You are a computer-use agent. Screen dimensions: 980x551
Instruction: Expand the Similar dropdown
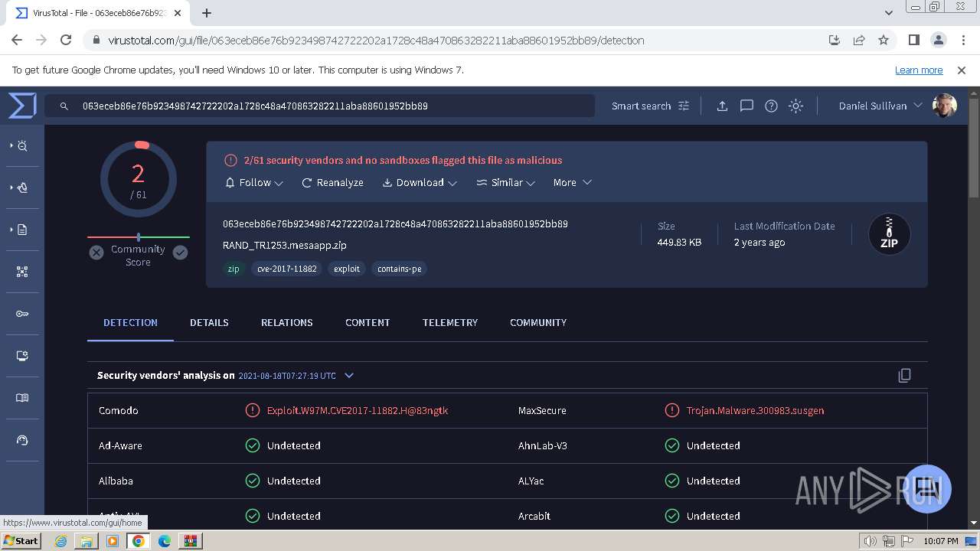505,182
